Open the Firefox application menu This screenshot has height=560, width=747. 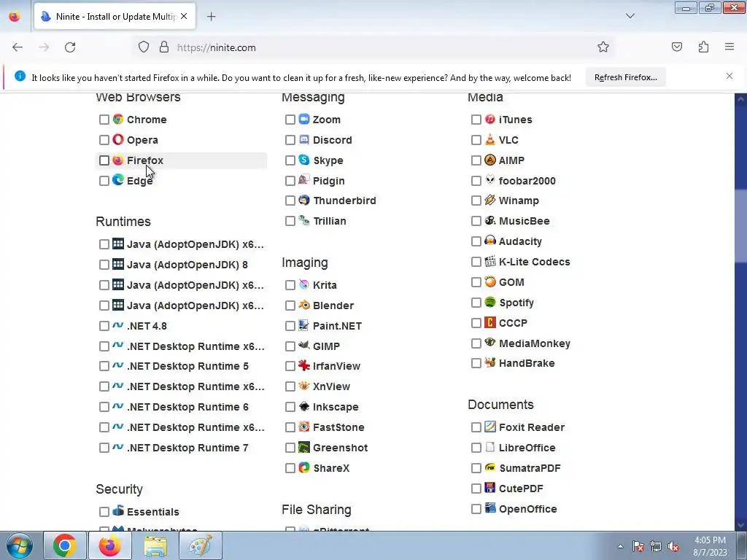[729, 47]
